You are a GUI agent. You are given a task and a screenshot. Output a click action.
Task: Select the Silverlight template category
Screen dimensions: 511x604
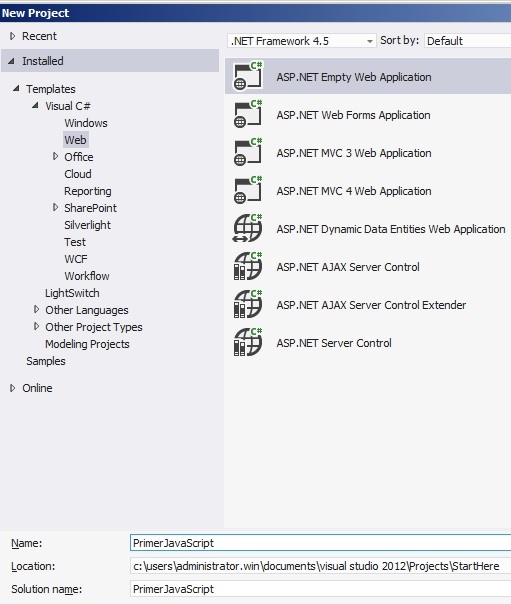(x=87, y=225)
